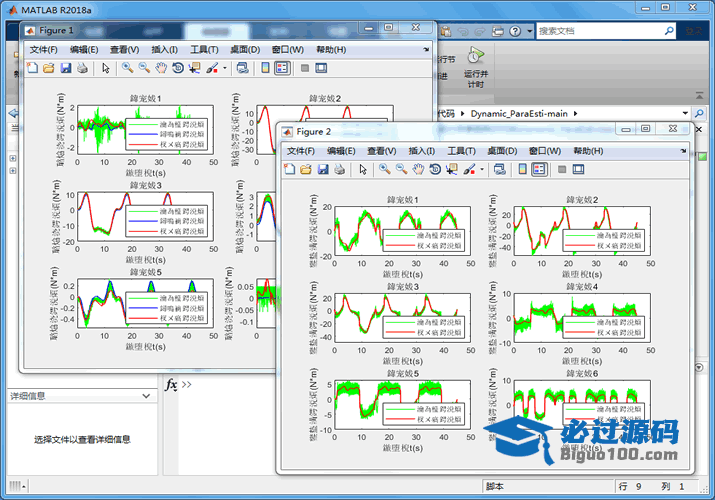Click the 搜索文档 search field
The image size is (715, 500).
600,31
